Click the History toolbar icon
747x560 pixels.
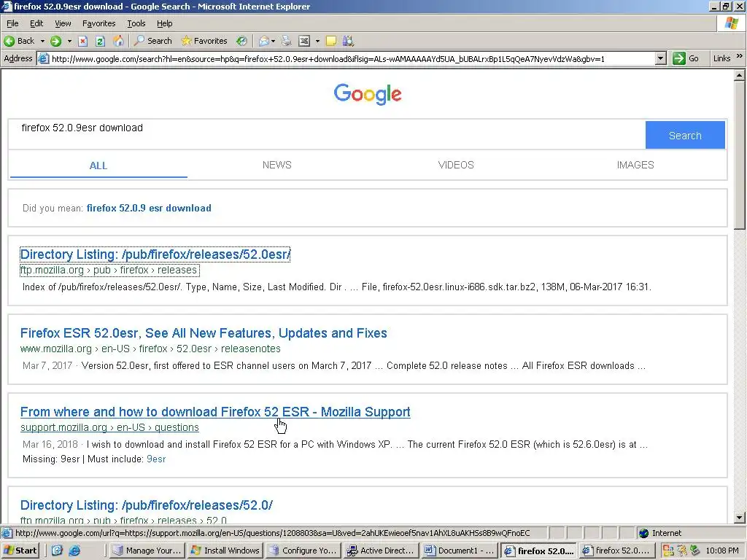pyautogui.click(x=242, y=41)
